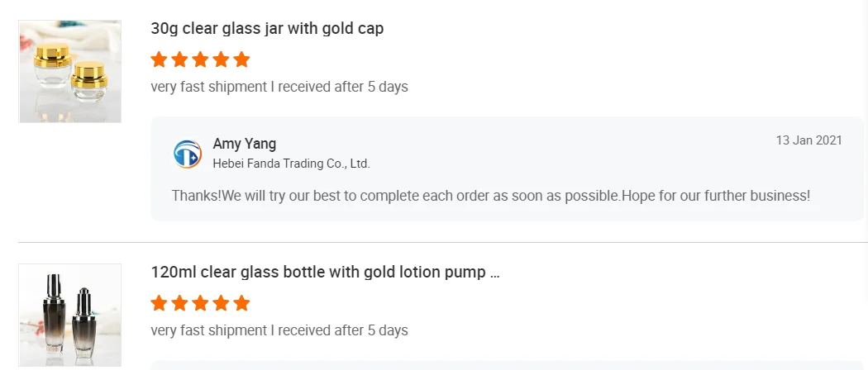Click the "30g clear glass jar with gold cap" title
Screen dimensions: 868x370
pyautogui.click(x=267, y=29)
